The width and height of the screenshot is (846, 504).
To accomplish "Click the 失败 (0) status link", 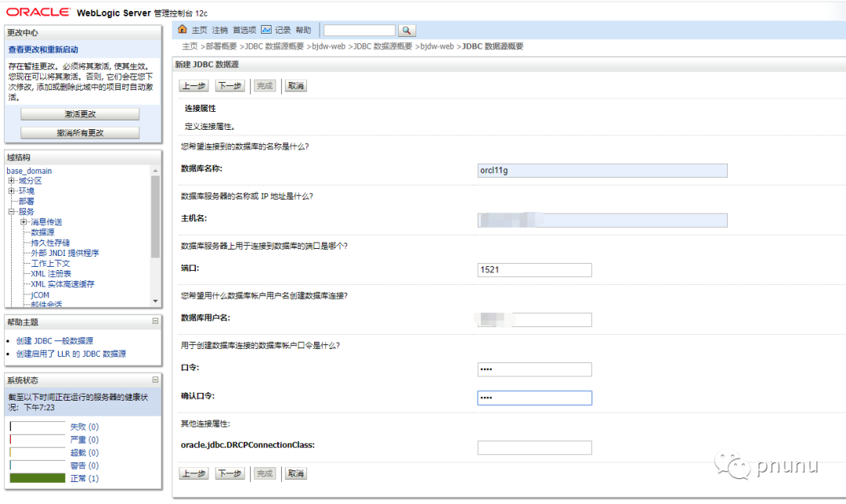I will coord(84,427).
